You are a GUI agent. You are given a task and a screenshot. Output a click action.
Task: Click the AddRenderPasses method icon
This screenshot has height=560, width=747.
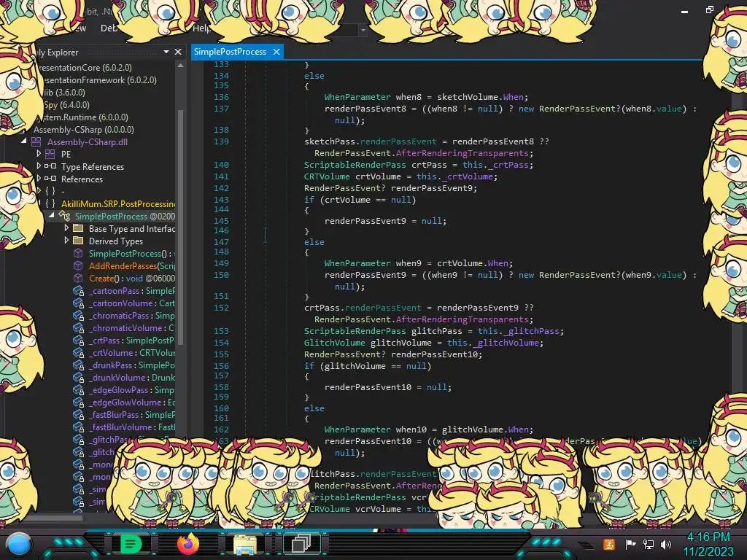click(78, 265)
